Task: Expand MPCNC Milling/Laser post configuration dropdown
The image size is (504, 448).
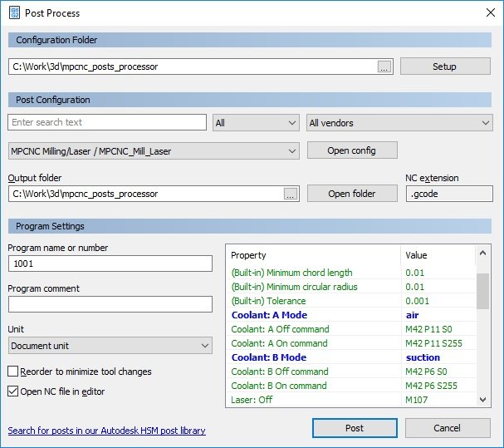Action: [154, 151]
